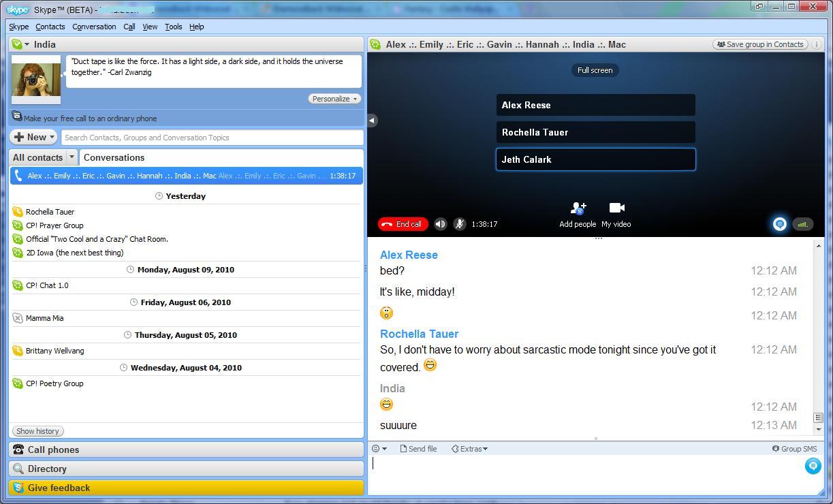Select Alex Reese call participant
The height and width of the screenshot is (504, 833).
tap(596, 105)
